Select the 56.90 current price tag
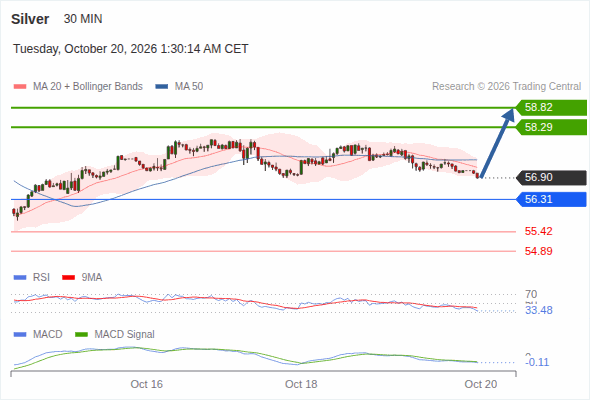590x400 pixels. pyautogui.click(x=551, y=178)
